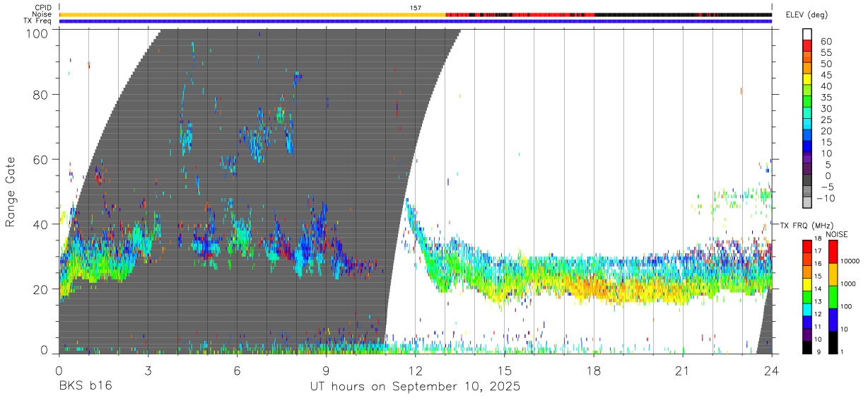Click the 6 tick on UT hours axis
868x401 pixels.
click(x=237, y=370)
